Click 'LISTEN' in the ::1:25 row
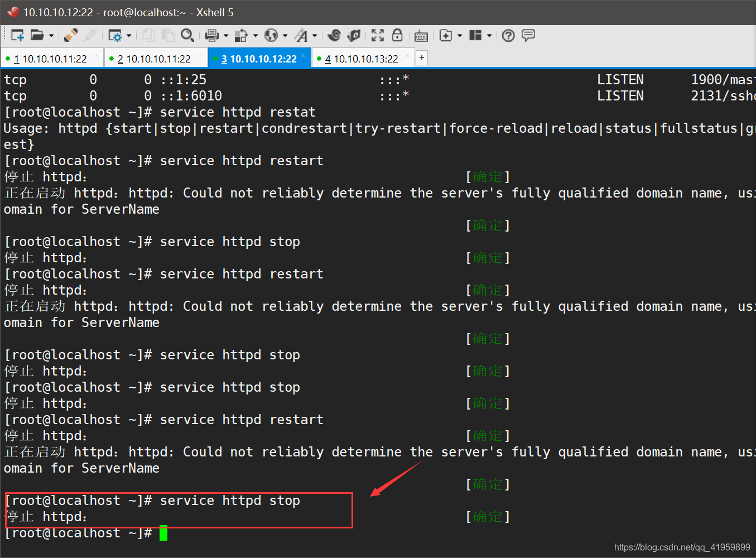This screenshot has height=558, width=756. point(620,80)
